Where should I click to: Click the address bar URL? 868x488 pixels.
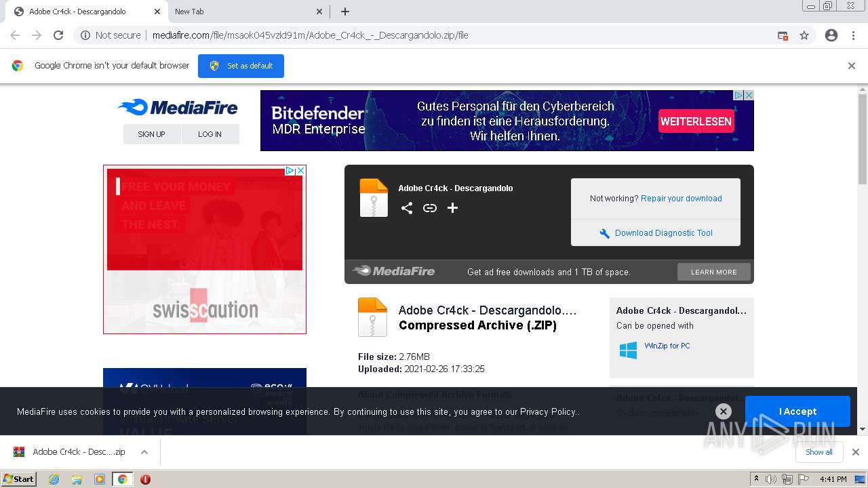click(310, 35)
